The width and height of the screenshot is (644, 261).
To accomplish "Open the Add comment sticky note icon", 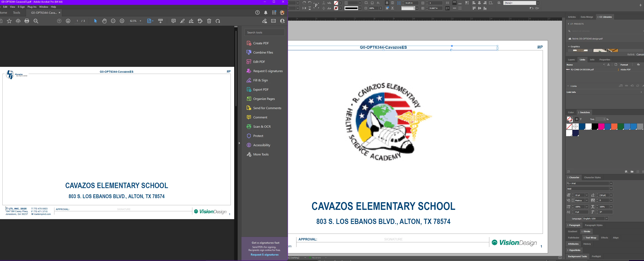I will pos(173,21).
